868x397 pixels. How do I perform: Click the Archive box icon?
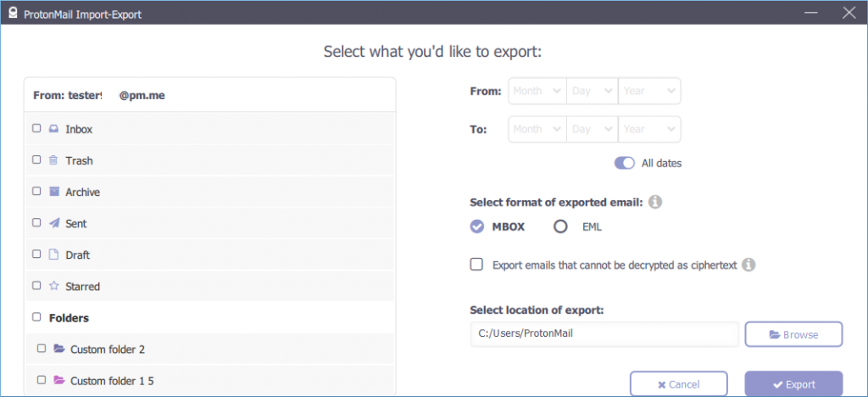[53, 192]
